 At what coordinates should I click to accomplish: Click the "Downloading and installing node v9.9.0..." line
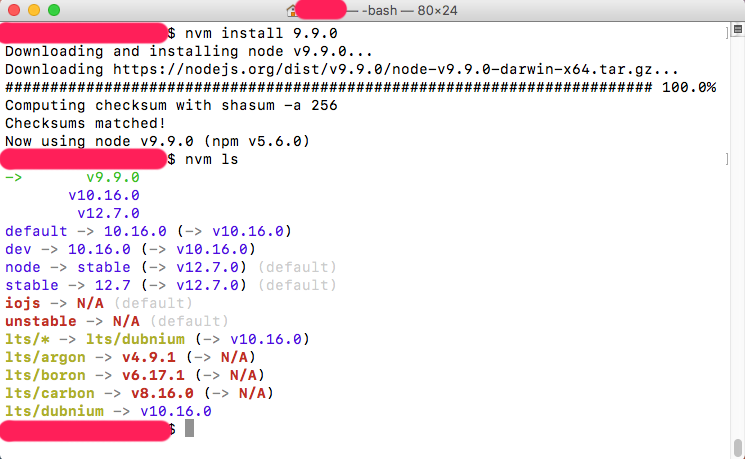pyautogui.click(x=189, y=51)
